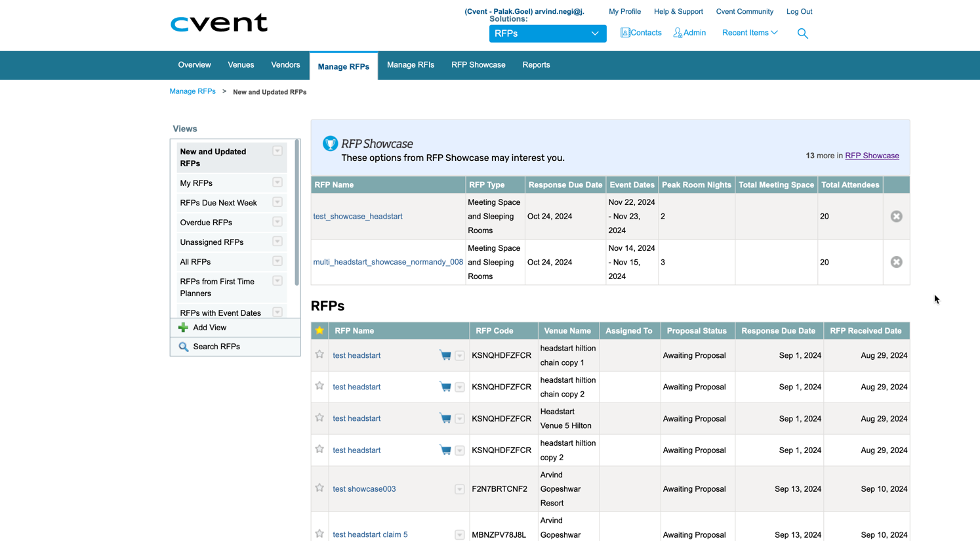The width and height of the screenshot is (980, 541).
Task: Open dropdown arrow for Overdue RFPs view
Action: coord(277,222)
